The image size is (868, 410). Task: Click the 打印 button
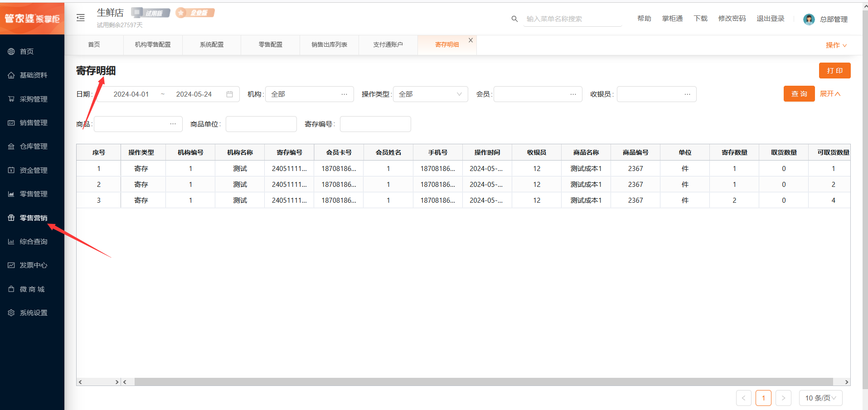tap(834, 71)
